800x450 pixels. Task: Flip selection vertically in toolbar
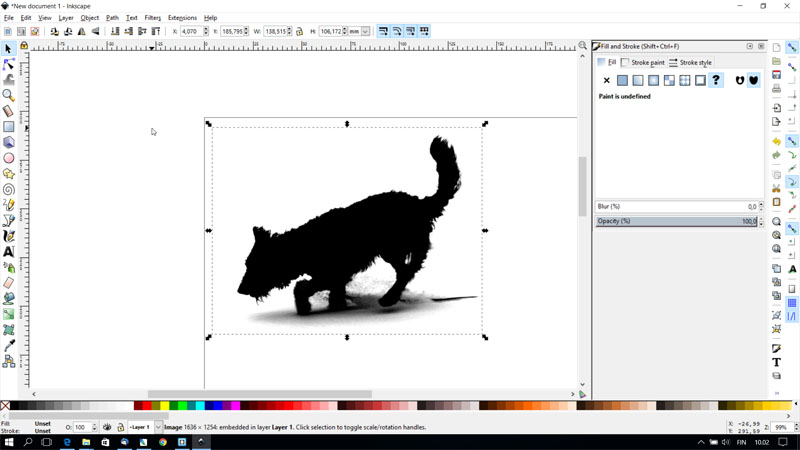[95, 32]
